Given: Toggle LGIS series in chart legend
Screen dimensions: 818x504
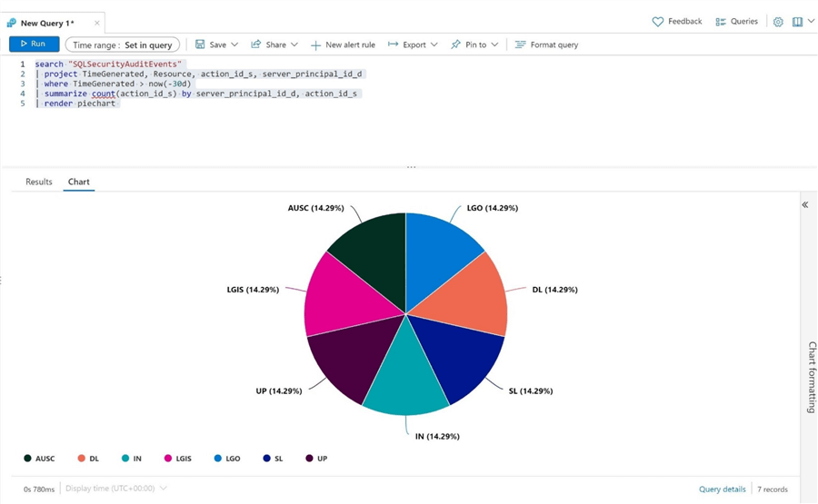Looking at the screenshot, I should tap(176, 459).
